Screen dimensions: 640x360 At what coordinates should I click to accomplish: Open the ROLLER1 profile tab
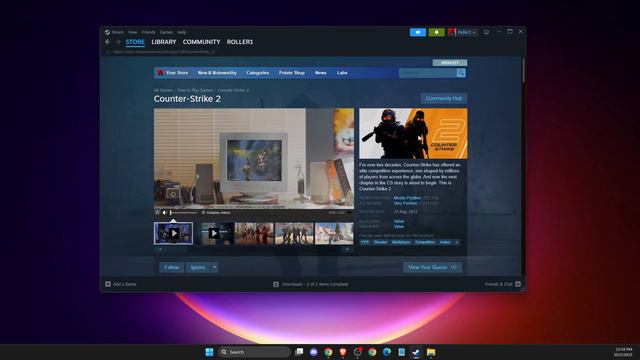tap(240, 42)
